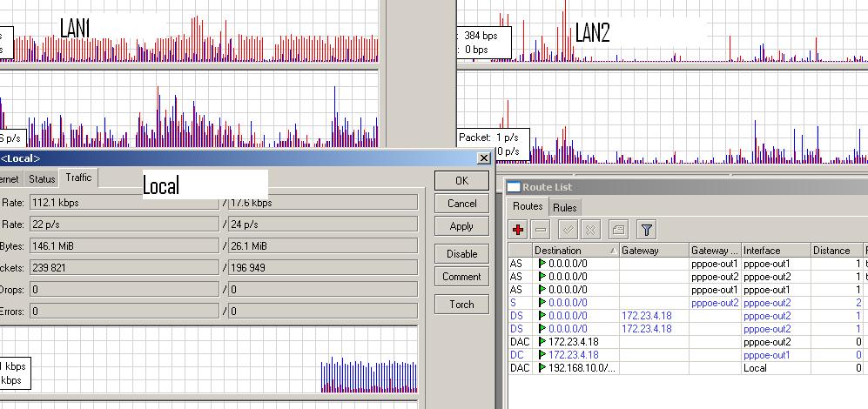The image size is (868, 409).
Task: Switch to the Traffic tab in Local dialog
Action: coord(78,178)
